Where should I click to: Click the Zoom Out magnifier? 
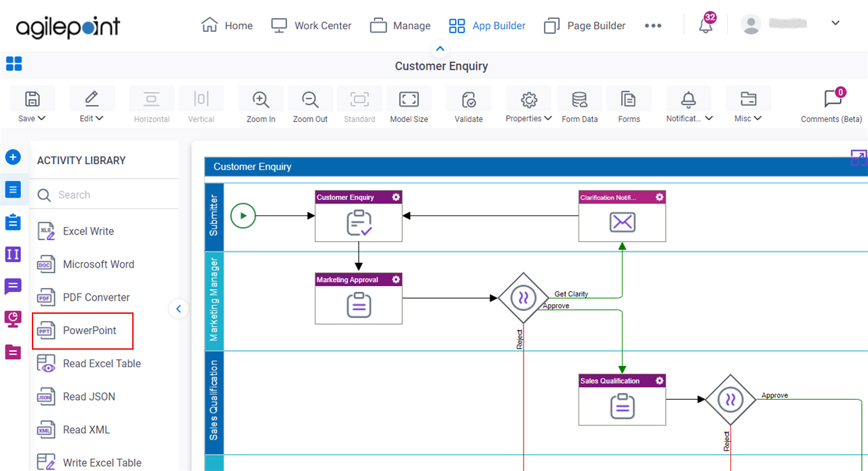tap(311, 100)
